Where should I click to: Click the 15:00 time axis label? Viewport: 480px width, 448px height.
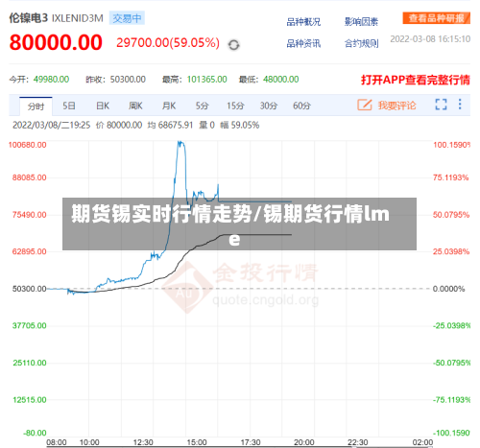coord(197,442)
